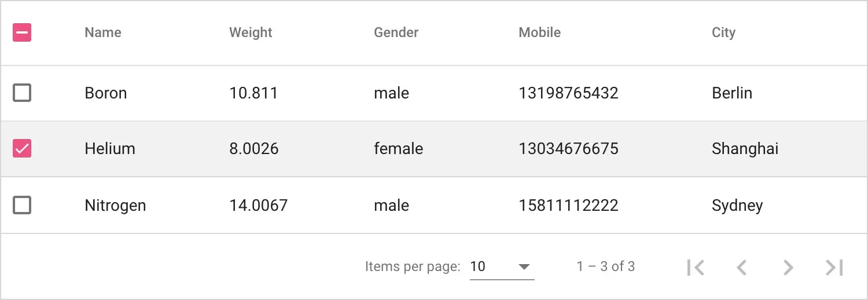Click the Boron name cell
The image size is (868, 300).
(106, 93)
